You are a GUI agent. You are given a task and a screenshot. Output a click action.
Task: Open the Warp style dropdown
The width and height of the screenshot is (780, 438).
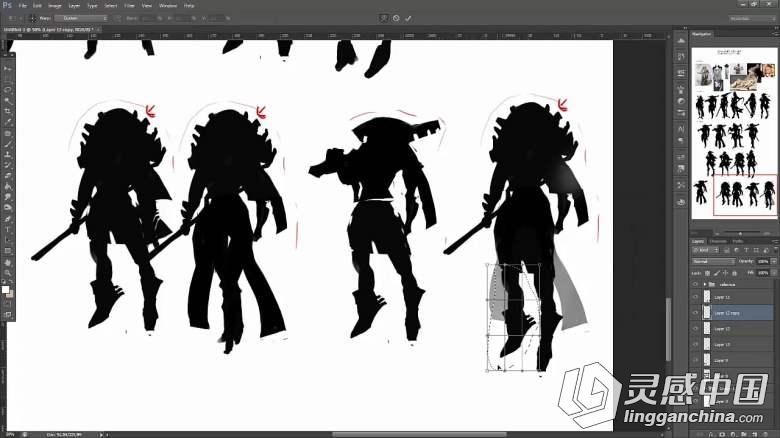click(x=81, y=18)
